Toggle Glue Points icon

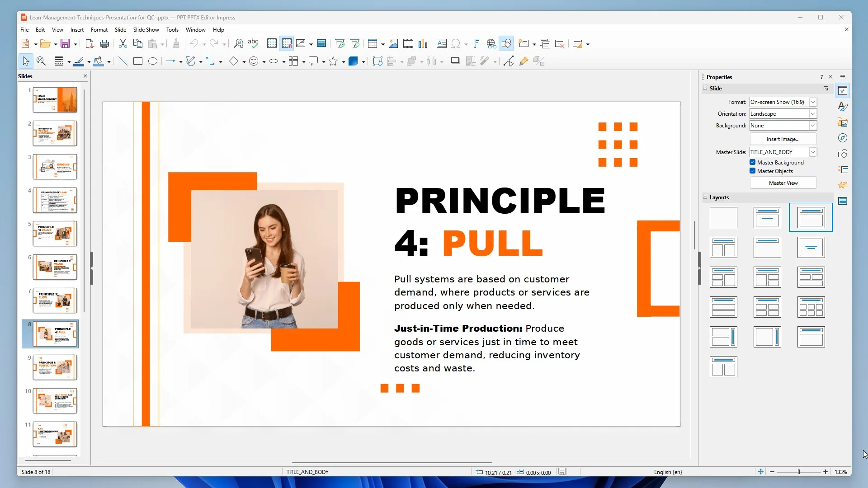point(524,61)
